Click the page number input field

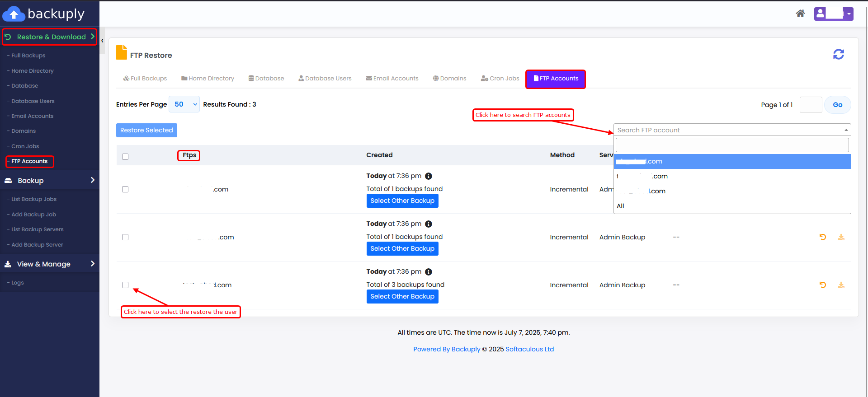(x=810, y=105)
